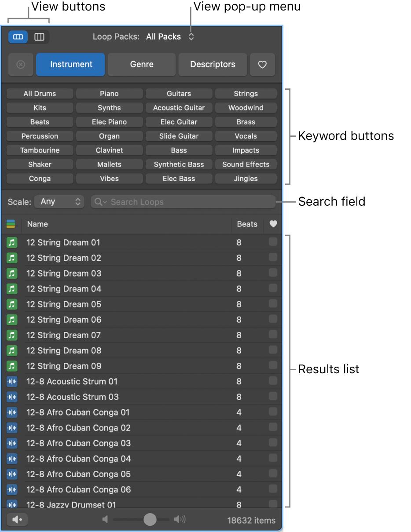Mark 12 String Dream 01 as favorite
The width and height of the screenshot is (411, 532).
tap(273, 242)
